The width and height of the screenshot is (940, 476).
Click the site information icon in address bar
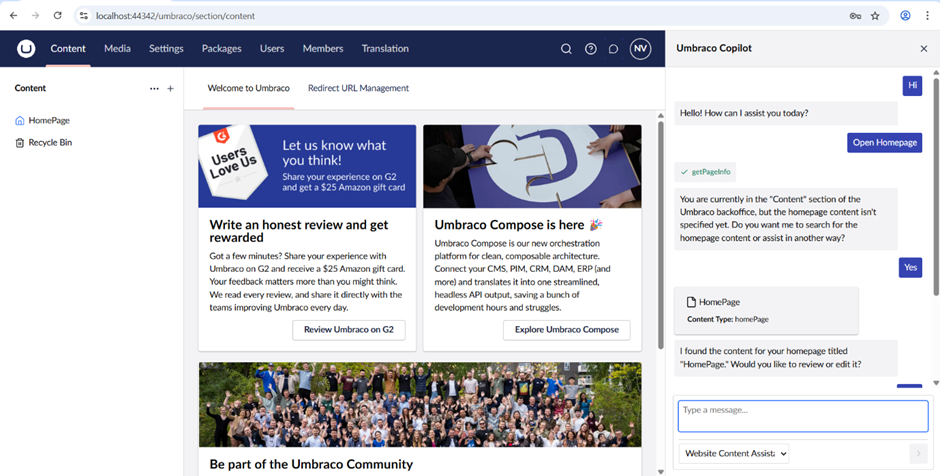[x=84, y=16]
